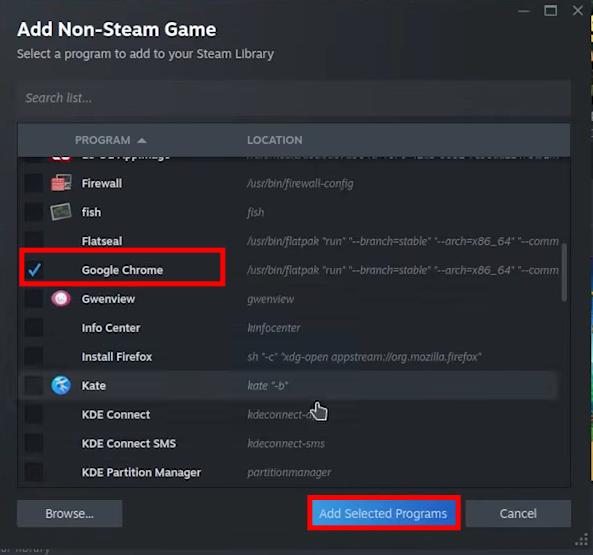Select the Google Chrome program name
The image size is (593, 555).
pyautogui.click(x=122, y=270)
